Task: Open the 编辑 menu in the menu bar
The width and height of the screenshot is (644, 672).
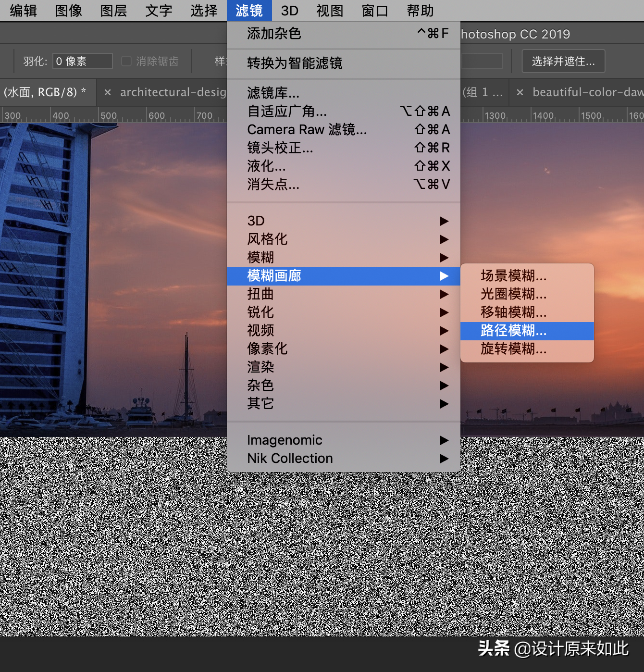Action: point(24,11)
